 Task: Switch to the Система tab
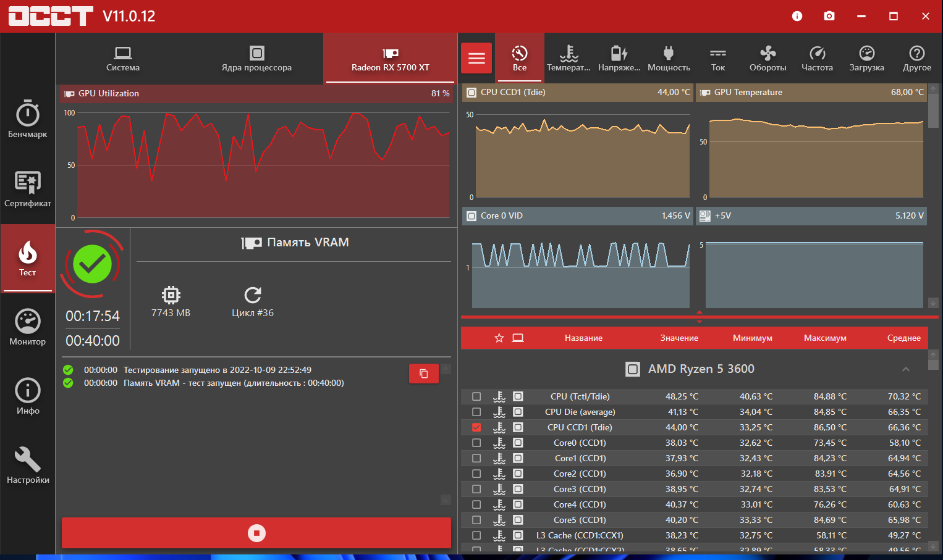coord(123,58)
